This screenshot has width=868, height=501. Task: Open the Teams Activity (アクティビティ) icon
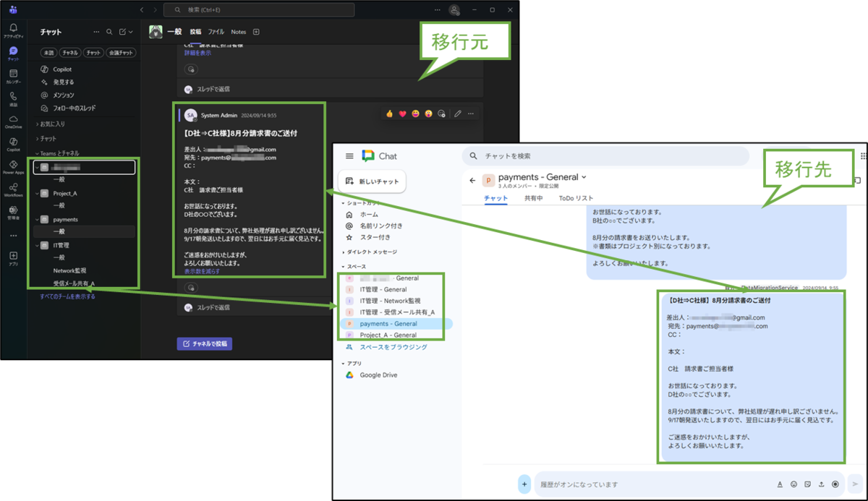13,30
